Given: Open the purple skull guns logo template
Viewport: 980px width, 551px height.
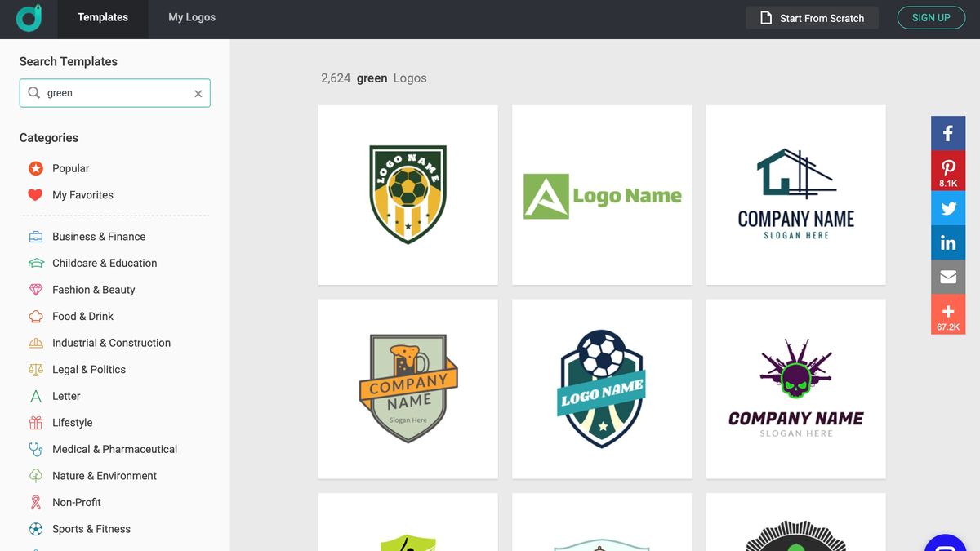Looking at the screenshot, I should [796, 389].
